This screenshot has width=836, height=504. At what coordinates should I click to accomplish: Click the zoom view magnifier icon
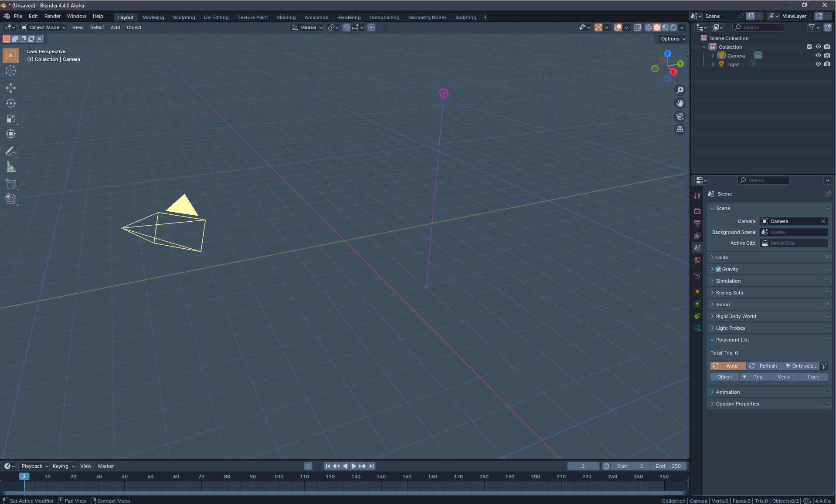tap(680, 90)
